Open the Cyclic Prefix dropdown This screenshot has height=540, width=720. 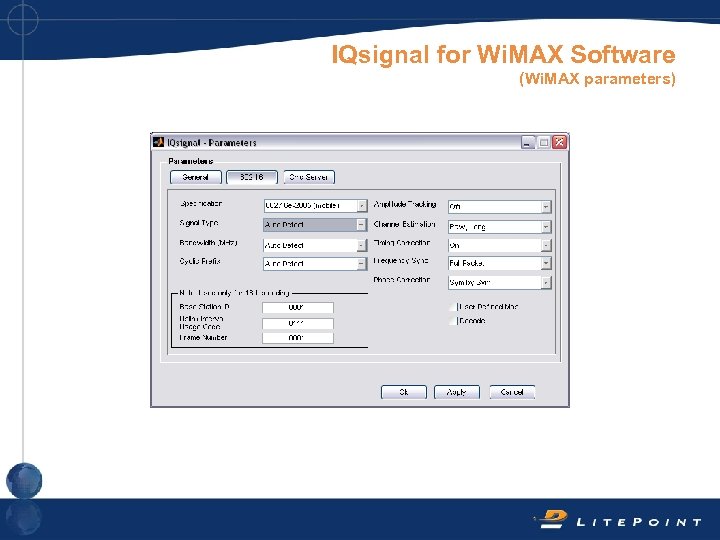tap(315, 264)
